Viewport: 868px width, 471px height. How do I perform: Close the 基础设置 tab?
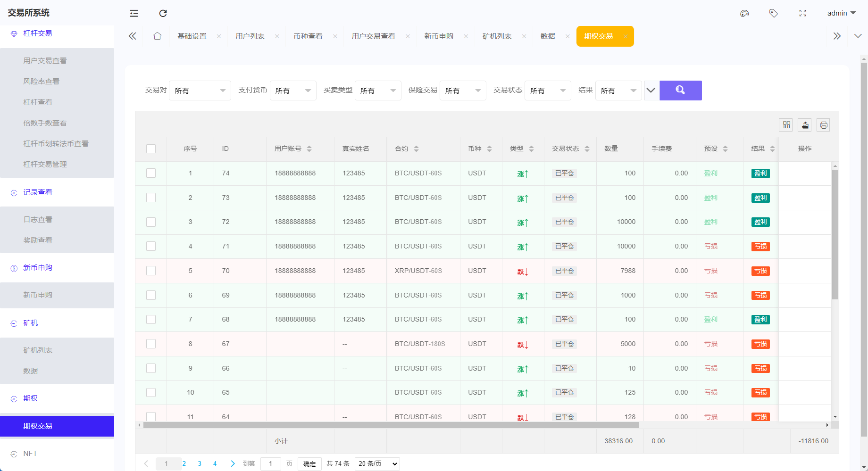pyautogui.click(x=219, y=36)
